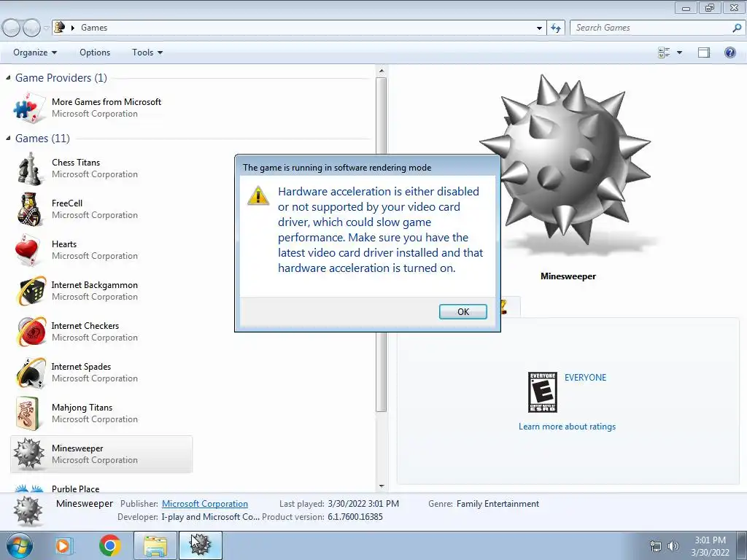Collapse the Games (11) group
Screen dimensions: 747x560
8,138
